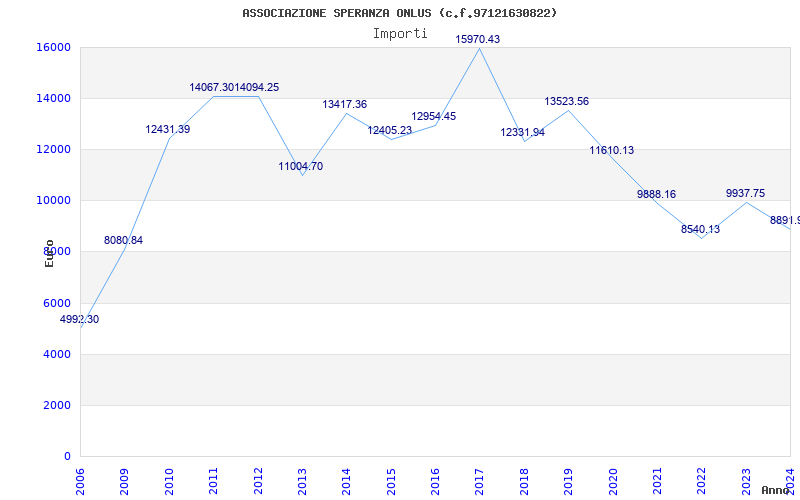Click the 9888.16 data label
Image resolution: width=800 pixels, height=500 pixels.
[x=657, y=194]
